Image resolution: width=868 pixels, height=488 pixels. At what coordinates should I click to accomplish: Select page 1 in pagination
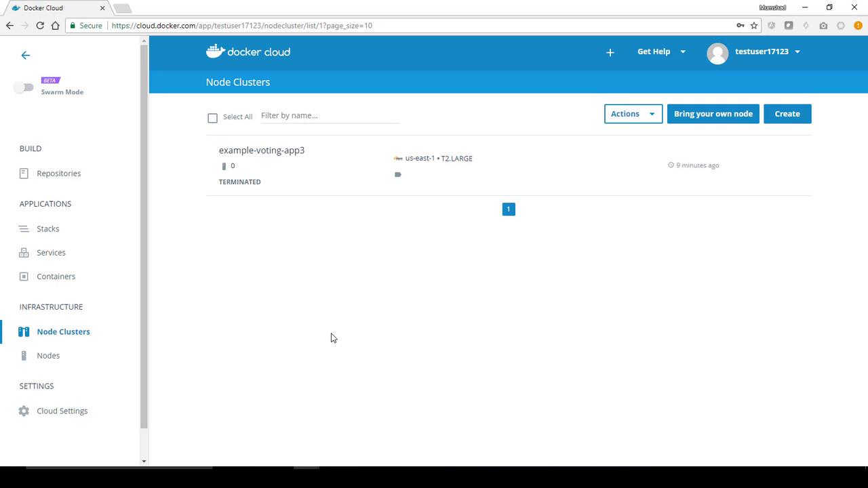coord(509,209)
